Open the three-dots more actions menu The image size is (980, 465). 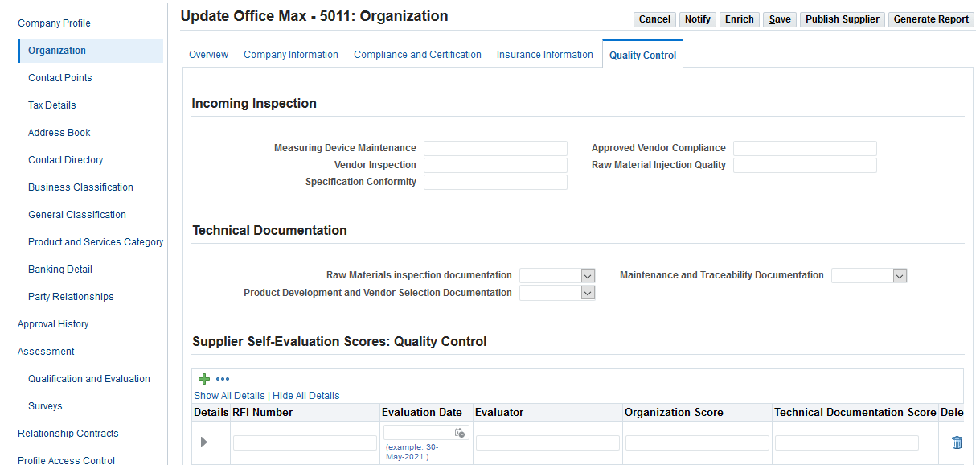223,379
